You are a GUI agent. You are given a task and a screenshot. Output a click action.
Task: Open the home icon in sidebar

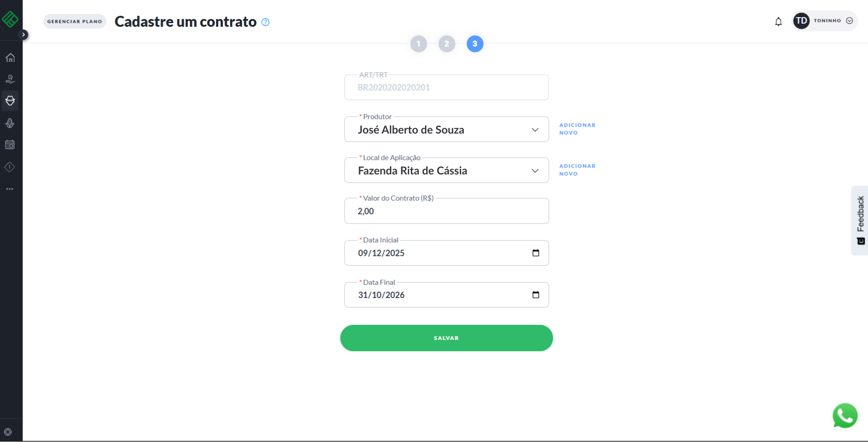click(10, 58)
